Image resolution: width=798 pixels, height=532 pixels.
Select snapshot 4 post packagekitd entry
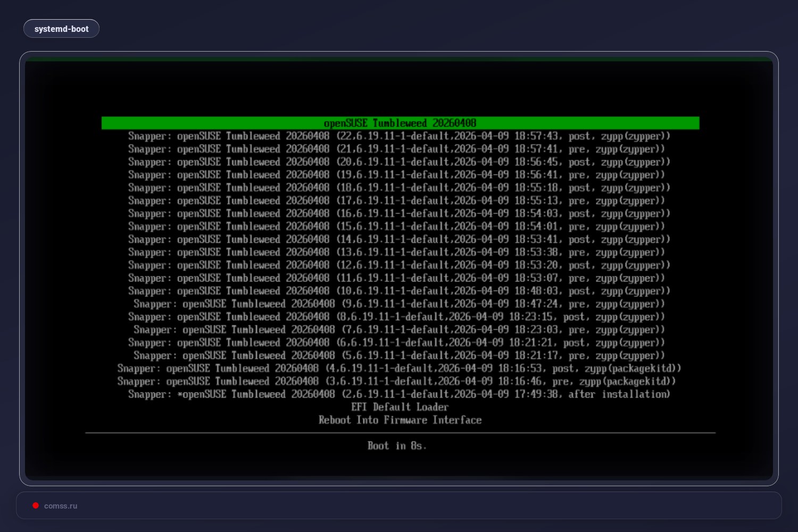tap(399, 368)
